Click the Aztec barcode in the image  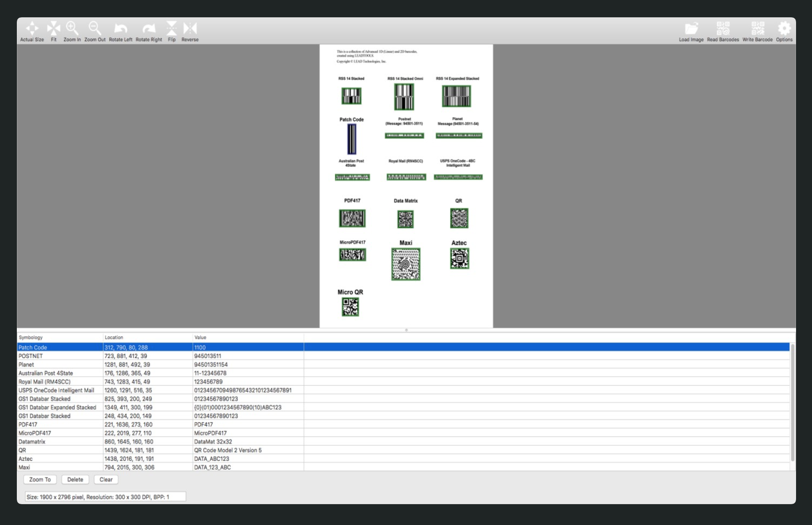click(x=459, y=258)
